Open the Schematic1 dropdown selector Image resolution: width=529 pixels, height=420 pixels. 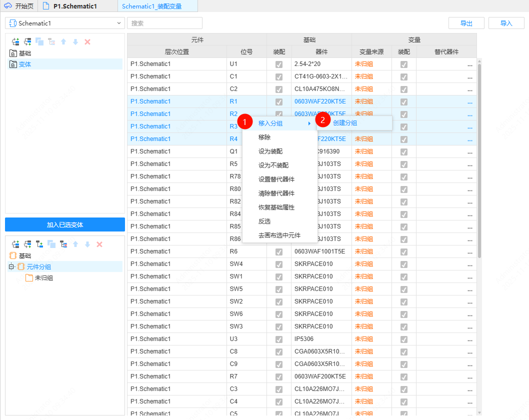65,23
